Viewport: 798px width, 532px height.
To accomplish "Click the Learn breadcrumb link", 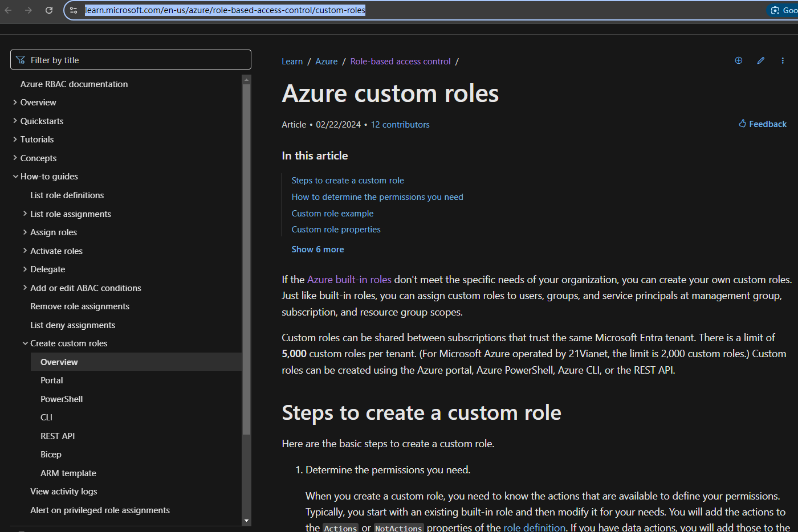I will point(292,61).
